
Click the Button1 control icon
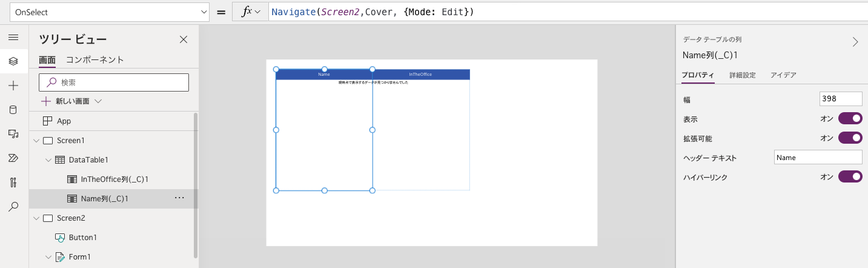tap(60, 238)
